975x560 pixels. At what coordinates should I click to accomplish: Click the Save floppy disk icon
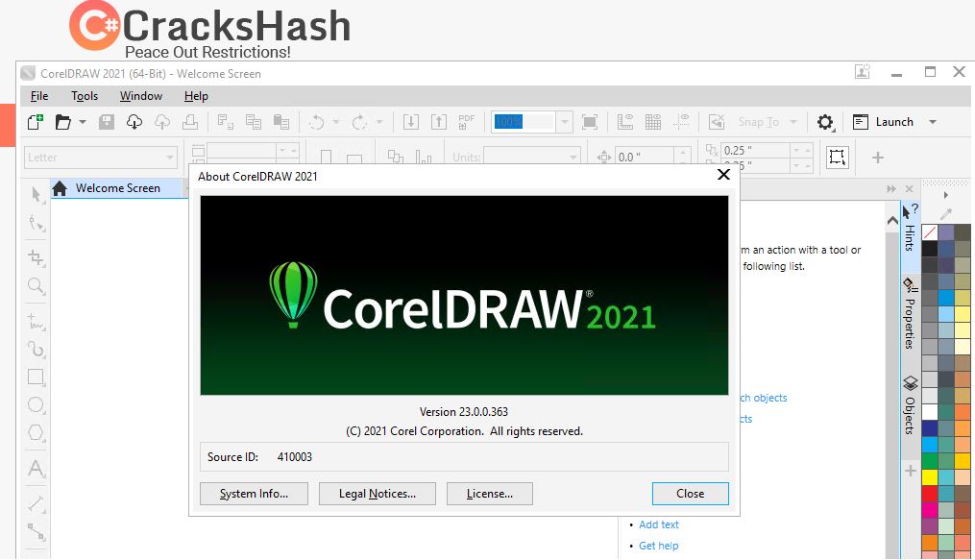(x=107, y=122)
